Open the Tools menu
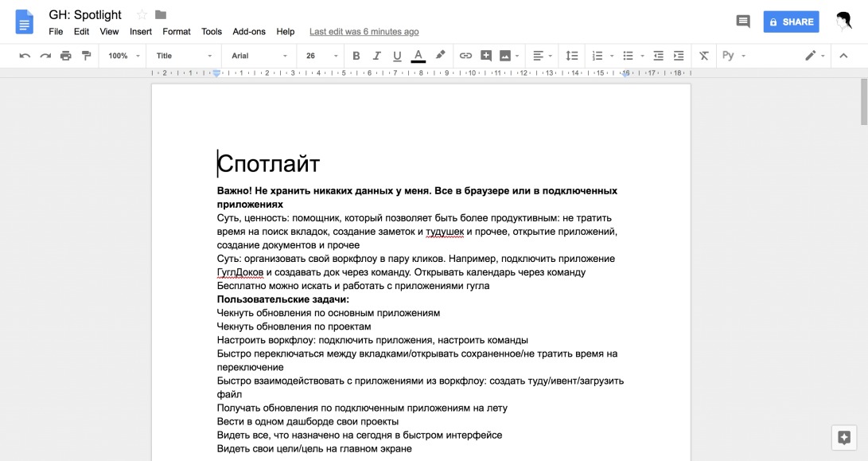This screenshot has width=868, height=461. [212, 32]
